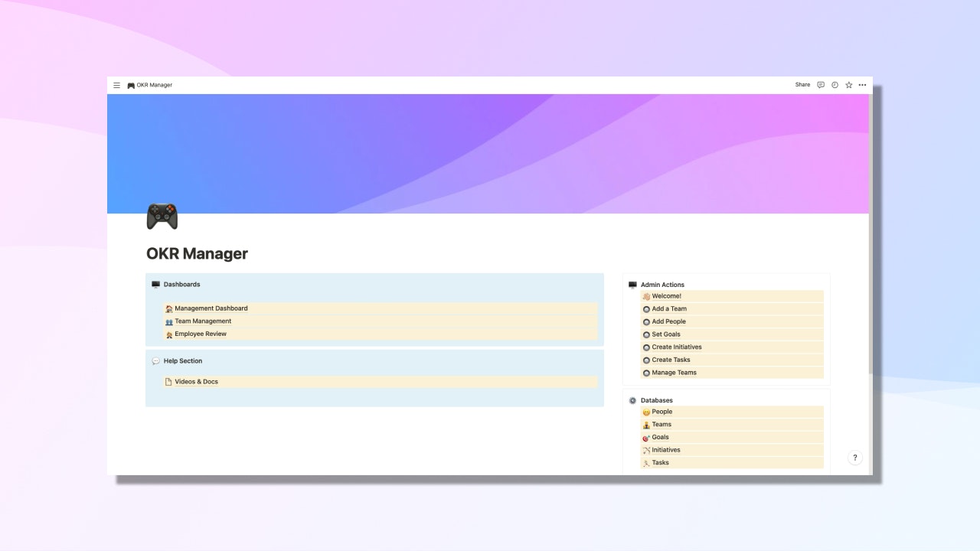Click the Videos & Docs page icon
Screen dimensions: 980x551
tap(168, 382)
